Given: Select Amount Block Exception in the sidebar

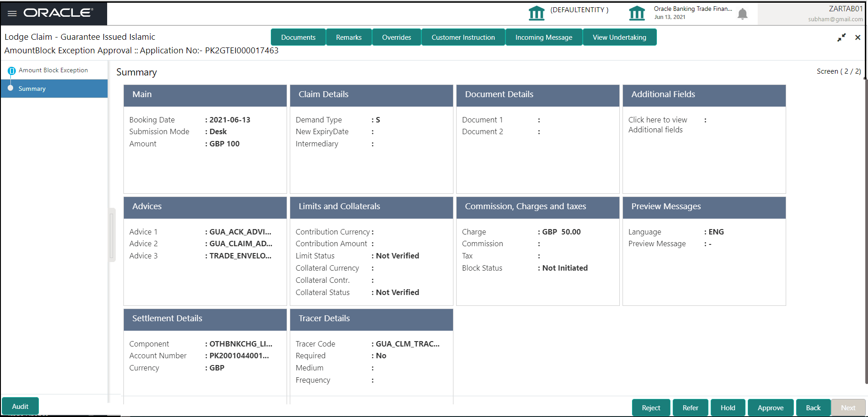Looking at the screenshot, I should tap(53, 70).
